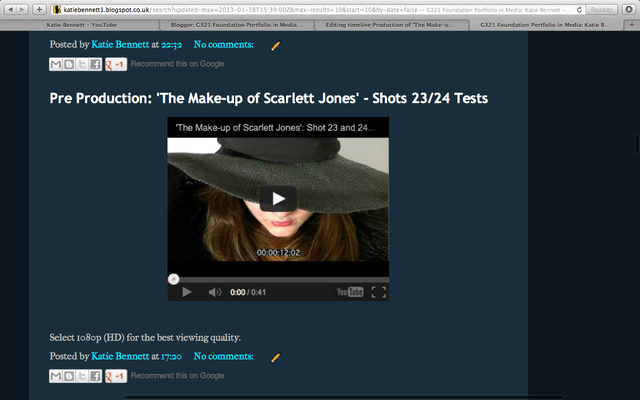
Task: Click the downloads button at toolbar right end
Action: (x=629, y=9)
